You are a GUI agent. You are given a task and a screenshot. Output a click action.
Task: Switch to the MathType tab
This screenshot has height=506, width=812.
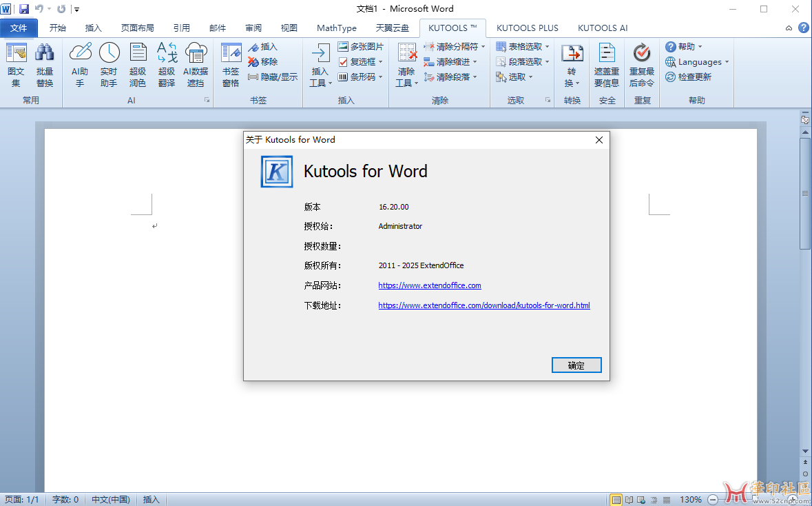(x=337, y=28)
